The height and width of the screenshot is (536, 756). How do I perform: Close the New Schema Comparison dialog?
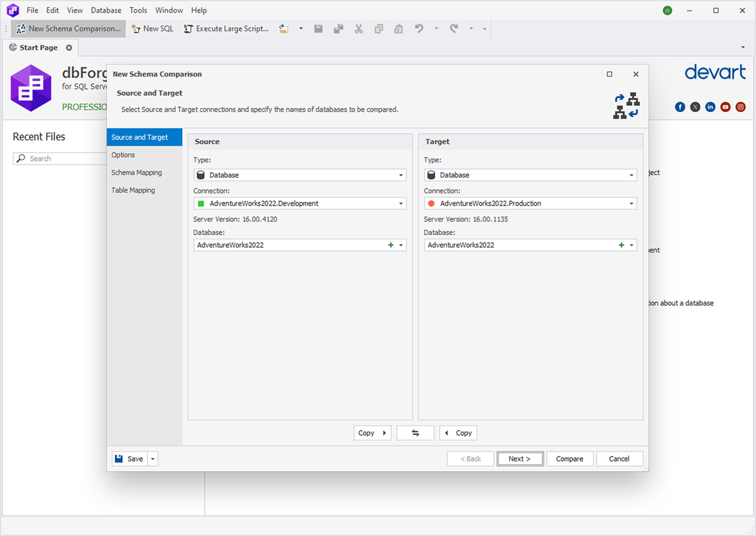(636, 74)
